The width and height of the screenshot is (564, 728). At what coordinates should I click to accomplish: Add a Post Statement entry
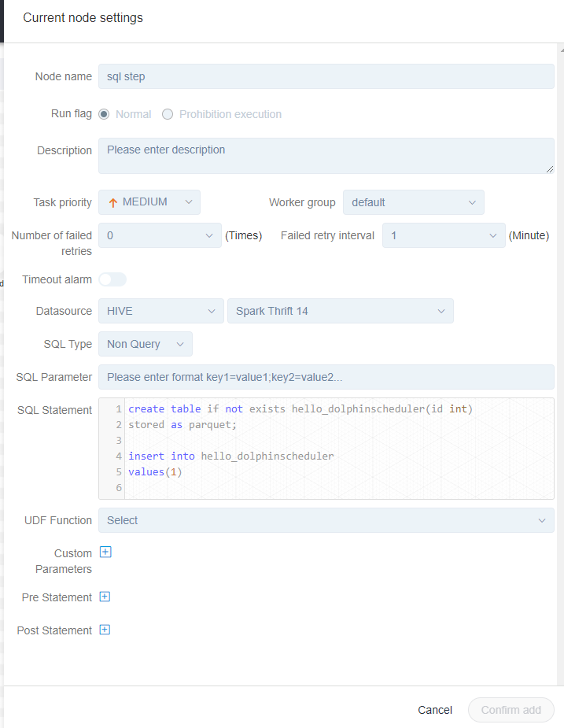pyautogui.click(x=105, y=630)
